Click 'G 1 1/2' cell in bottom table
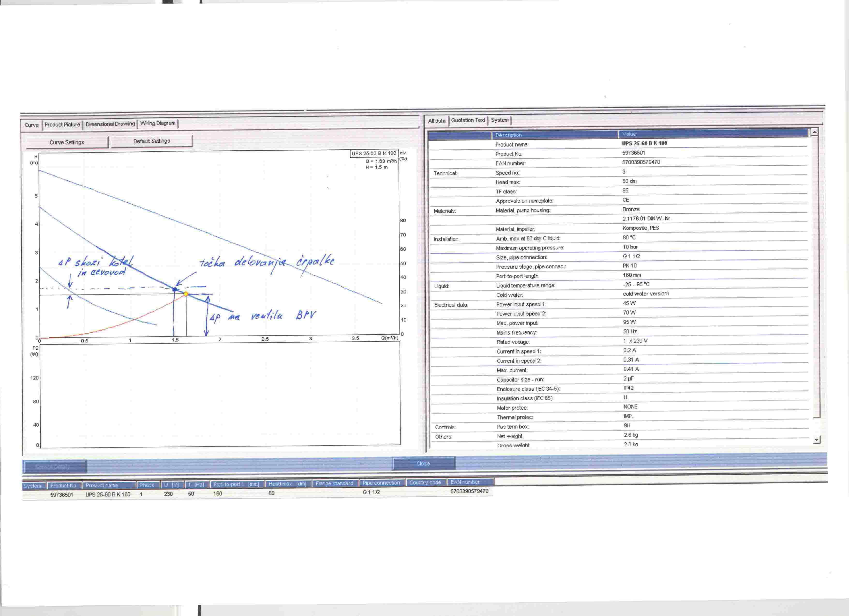849x616 pixels. tap(371, 492)
